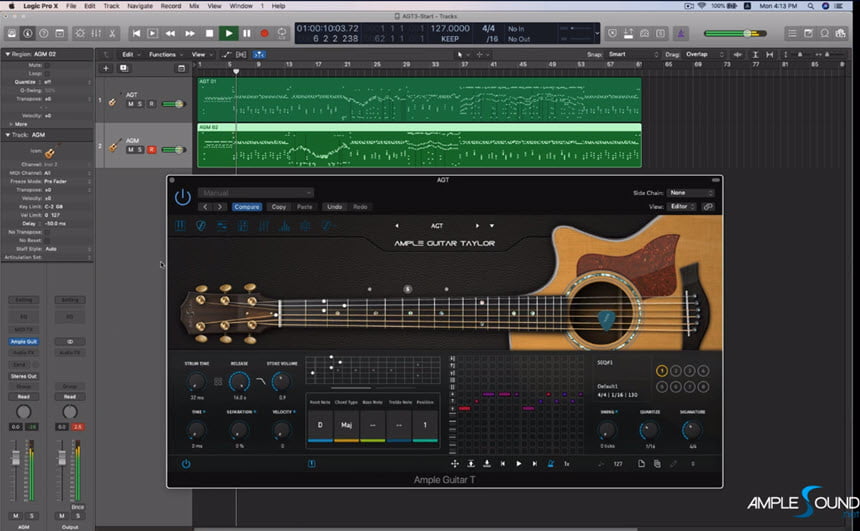Image resolution: width=860 pixels, height=531 pixels.
Task: Open the Mixer faders button
Action: click(x=96, y=33)
